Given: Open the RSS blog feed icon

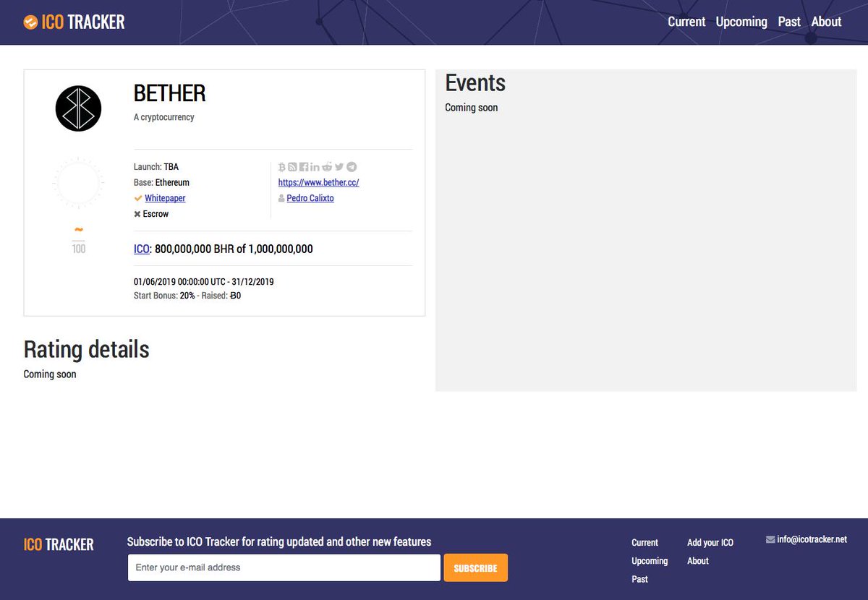Looking at the screenshot, I should coord(292,167).
